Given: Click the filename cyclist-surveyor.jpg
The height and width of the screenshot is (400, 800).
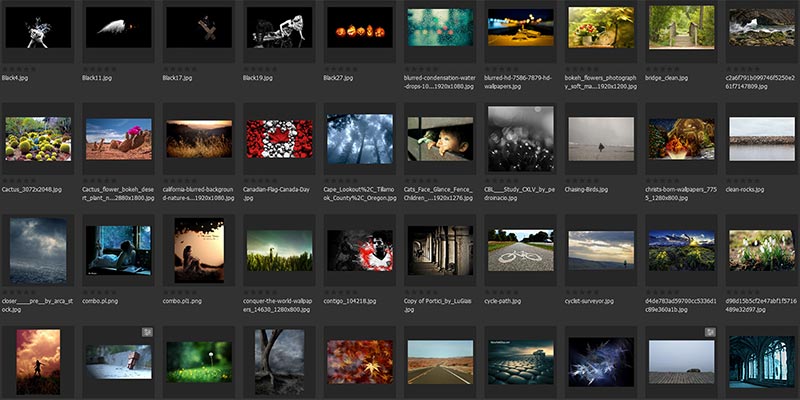Looking at the screenshot, I should pyautogui.click(x=589, y=301).
